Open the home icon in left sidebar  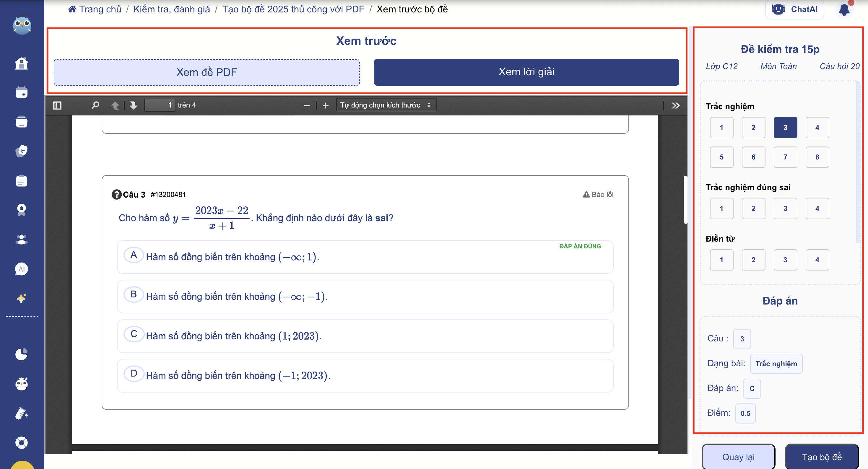click(x=22, y=63)
